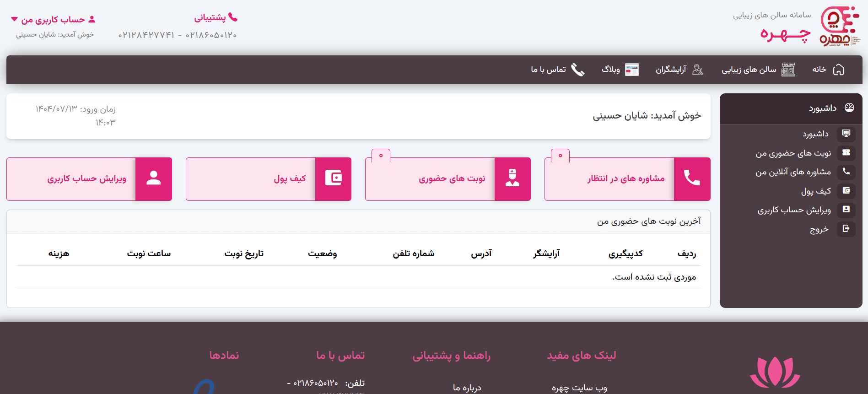Click the wallet icon in sidebar
868x394 pixels.
coord(846,191)
